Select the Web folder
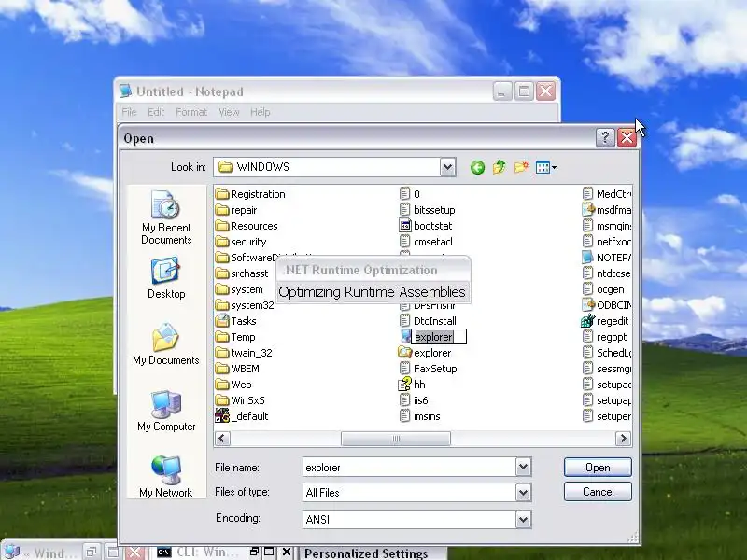 coord(233,385)
